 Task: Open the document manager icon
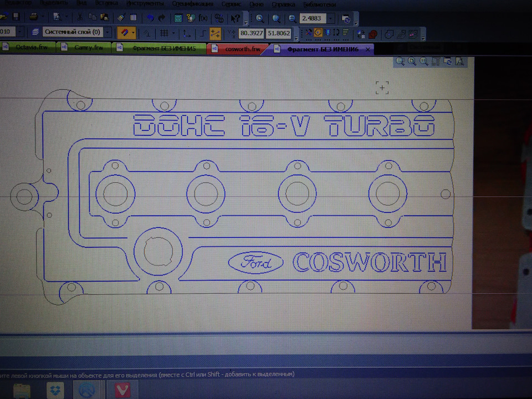pyautogui.click(x=178, y=18)
